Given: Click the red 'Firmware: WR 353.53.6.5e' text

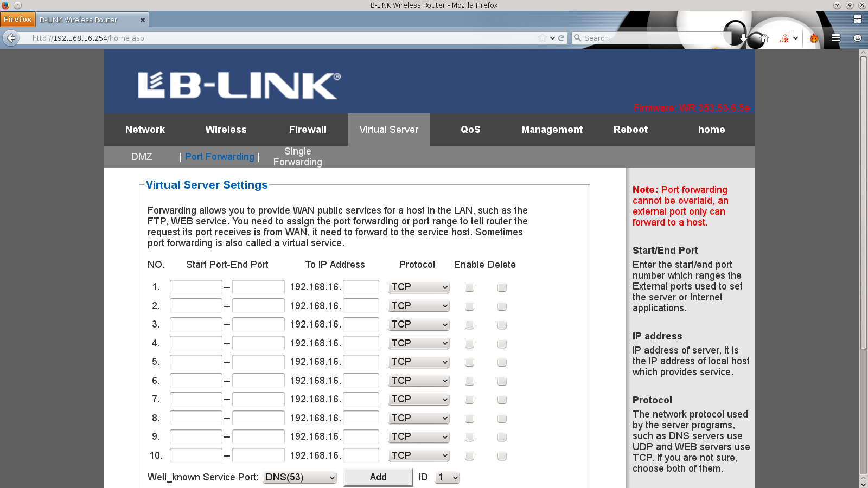Looking at the screenshot, I should click(692, 108).
